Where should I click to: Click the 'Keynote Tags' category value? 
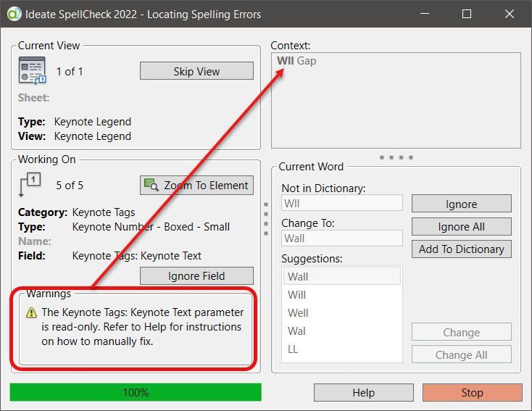(104, 212)
